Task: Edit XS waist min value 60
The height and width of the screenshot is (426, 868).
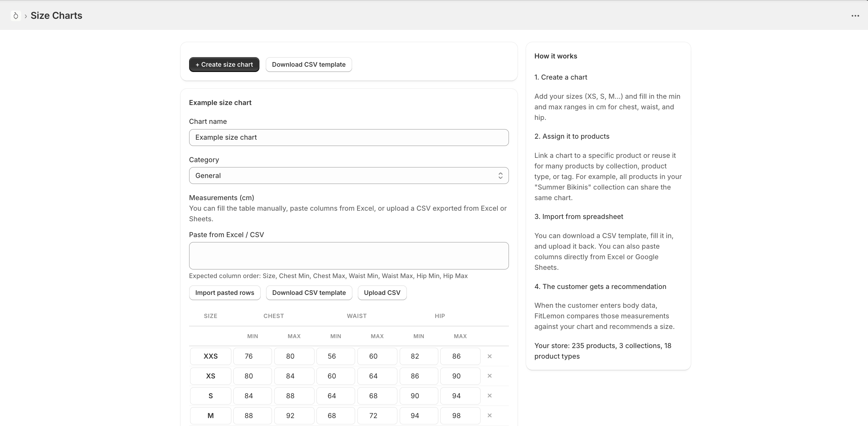Action: (336, 376)
